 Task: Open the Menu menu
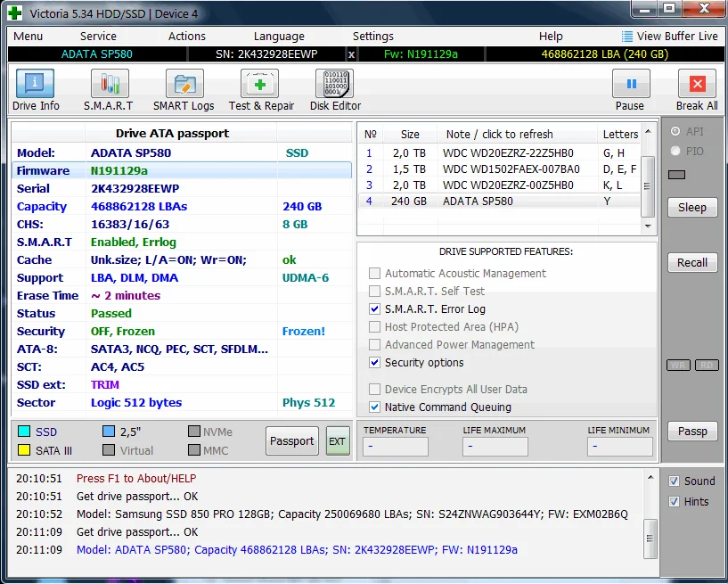coord(28,37)
